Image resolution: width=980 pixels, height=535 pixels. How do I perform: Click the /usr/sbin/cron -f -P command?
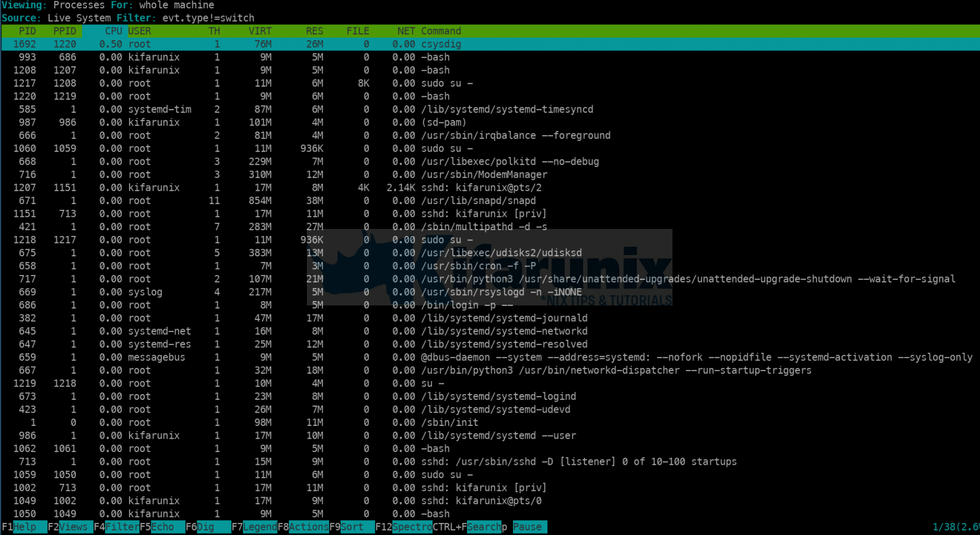point(479,266)
